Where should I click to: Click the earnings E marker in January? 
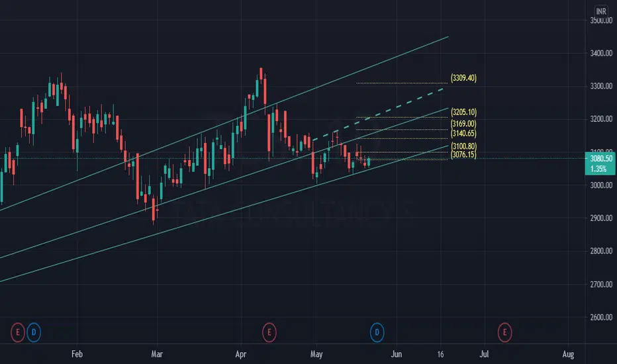17,332
